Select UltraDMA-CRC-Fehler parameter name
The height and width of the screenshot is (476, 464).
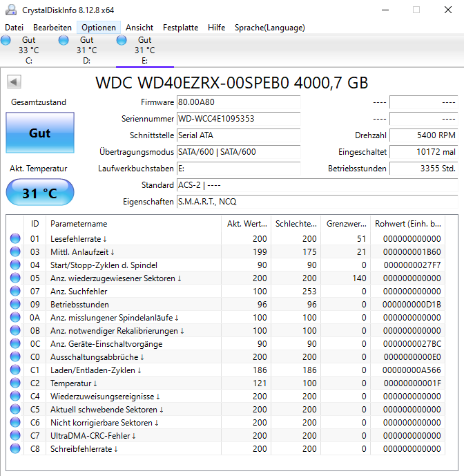point(90,436)
